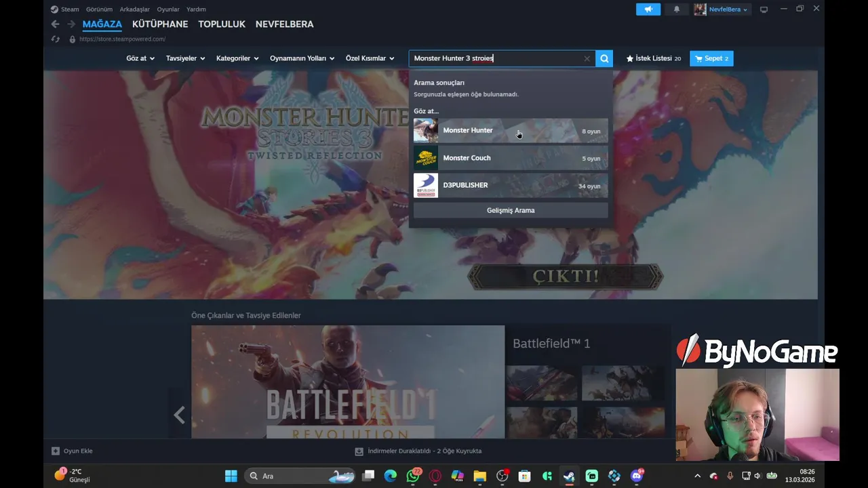Screen dimensions: 868x488
Task: Open the Battlefield 1 Revolution featured banner
Action: pos(348,382)
